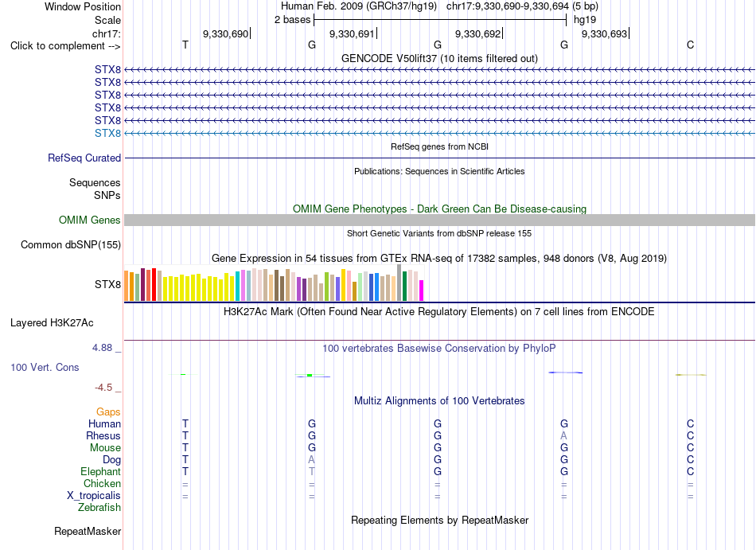Click the Zebrafish species label
Image resolution: width=756 pixels, height=550 pixels.
click(99, 508)
